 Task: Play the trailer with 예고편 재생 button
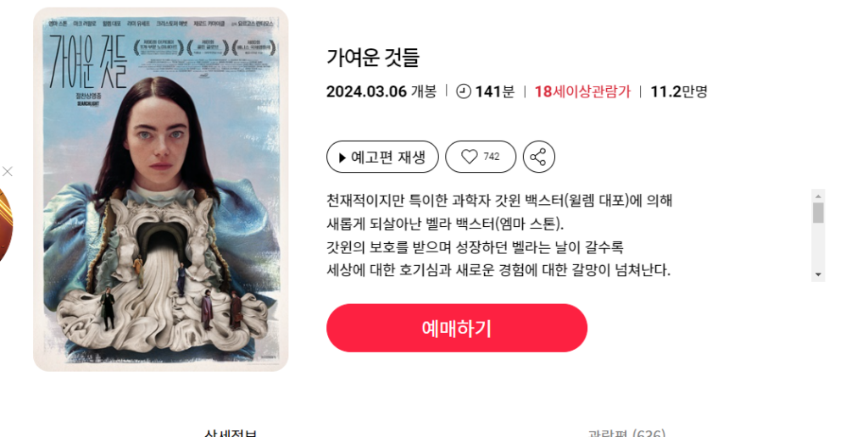tap(382, 157)
